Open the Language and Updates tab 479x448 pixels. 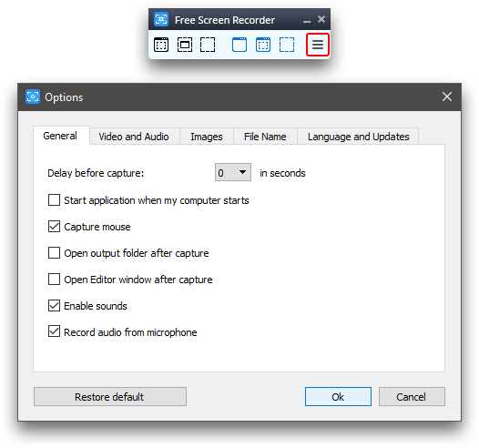pos(358,137)
